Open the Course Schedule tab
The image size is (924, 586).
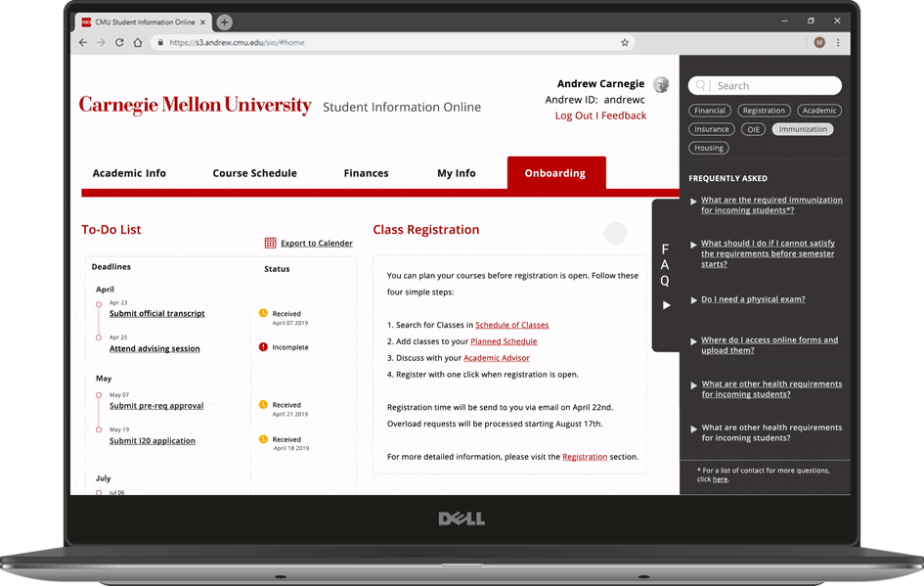[254, 173]
